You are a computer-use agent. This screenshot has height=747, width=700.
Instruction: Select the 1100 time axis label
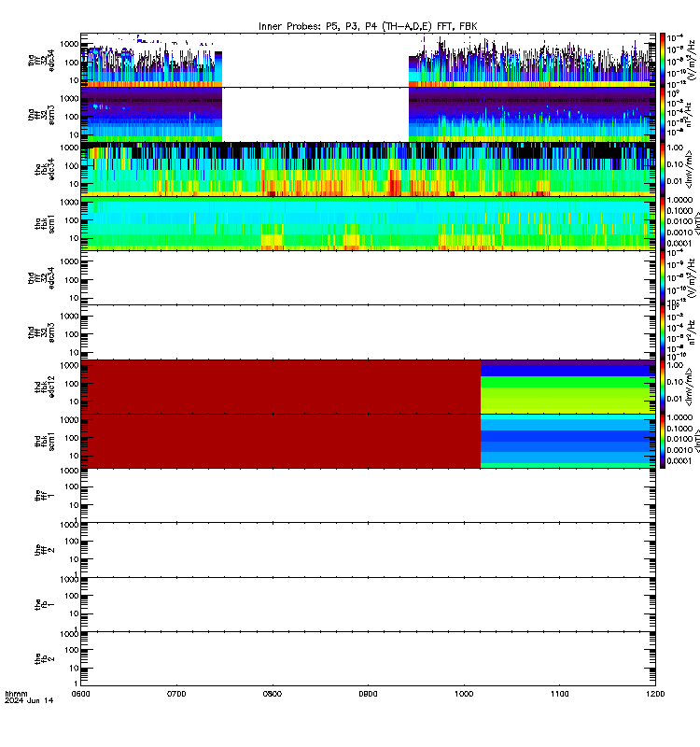[x=559, y=694]
